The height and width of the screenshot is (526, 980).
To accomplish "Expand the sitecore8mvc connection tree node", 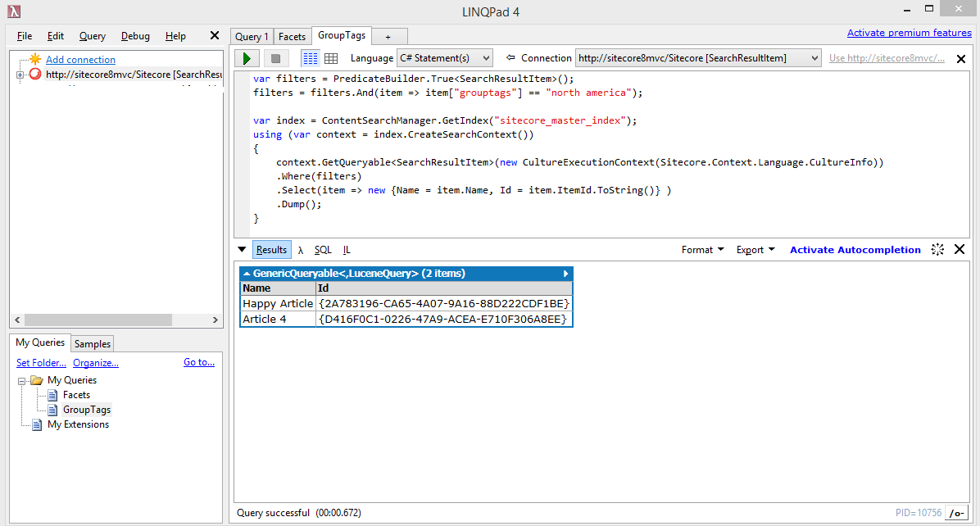I will [20, 75].
